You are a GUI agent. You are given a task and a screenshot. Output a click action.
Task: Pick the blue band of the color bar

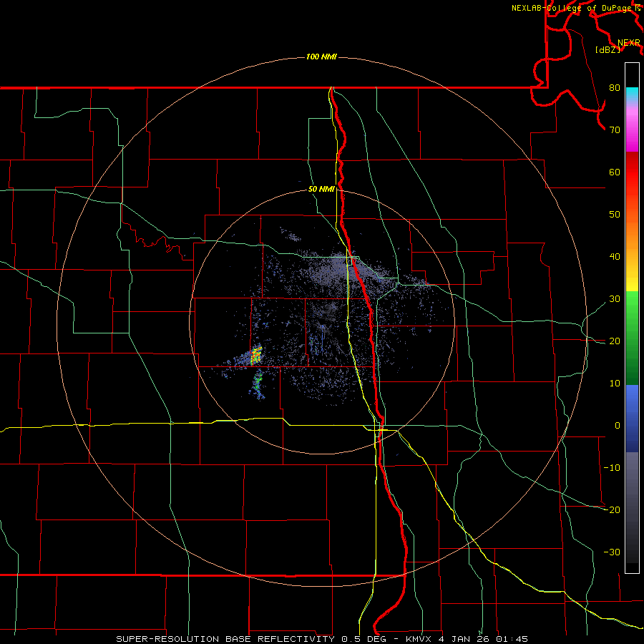tap(632, 418)
